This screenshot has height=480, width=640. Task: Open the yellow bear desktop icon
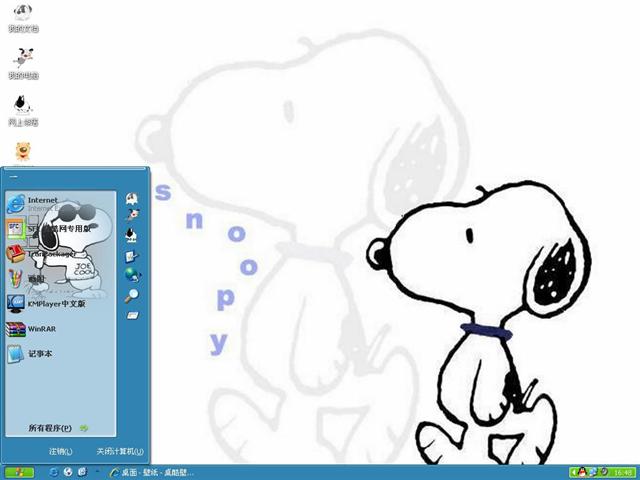(23, 151)
